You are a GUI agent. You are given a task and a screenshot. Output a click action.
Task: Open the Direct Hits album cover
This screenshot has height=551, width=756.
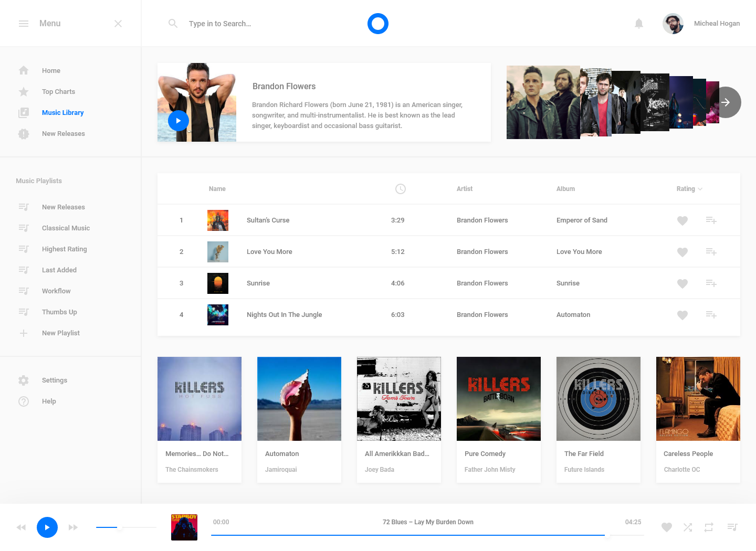[598, 399]
